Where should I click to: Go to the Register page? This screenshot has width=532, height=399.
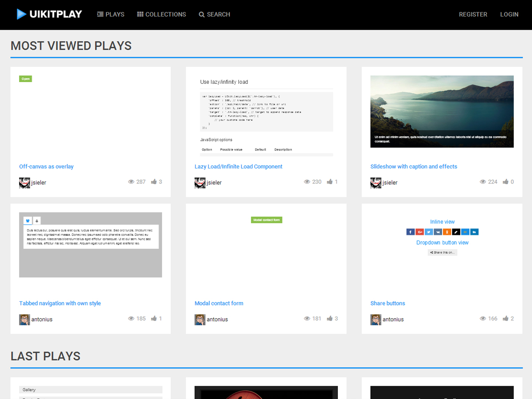[473, 14]
